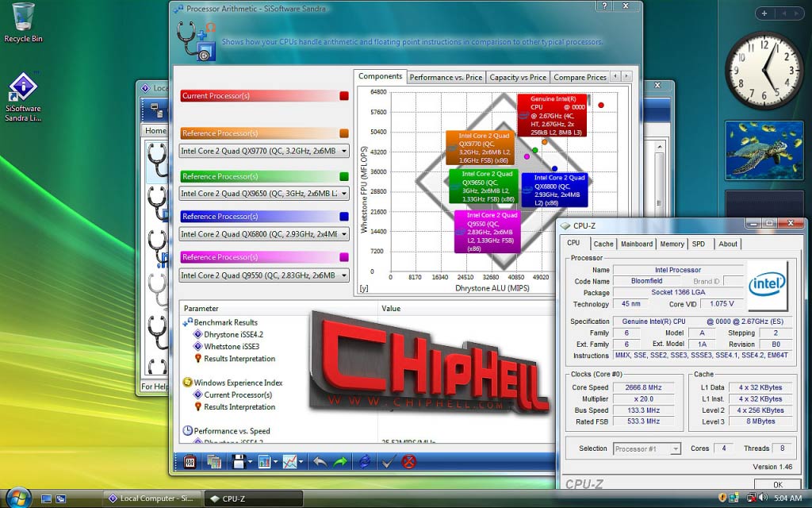Click the sea turtle slideshow gadget
The image size is (812, 508).
tap(764, 150)
